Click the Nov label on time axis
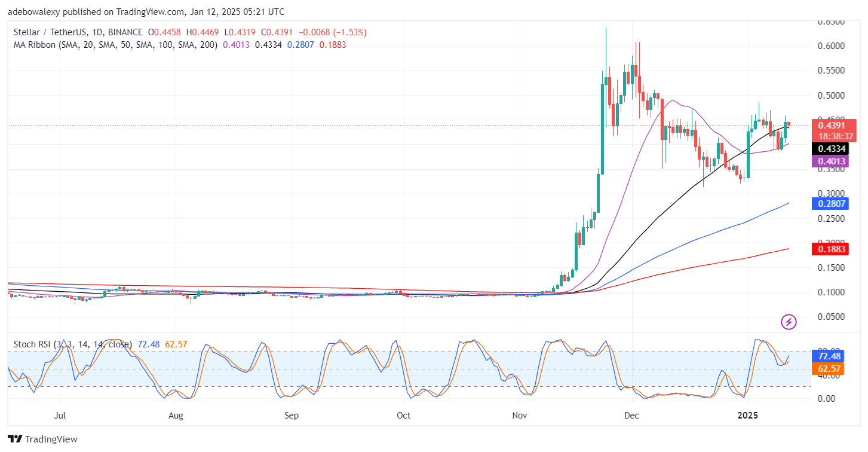 tap(520, 414)
